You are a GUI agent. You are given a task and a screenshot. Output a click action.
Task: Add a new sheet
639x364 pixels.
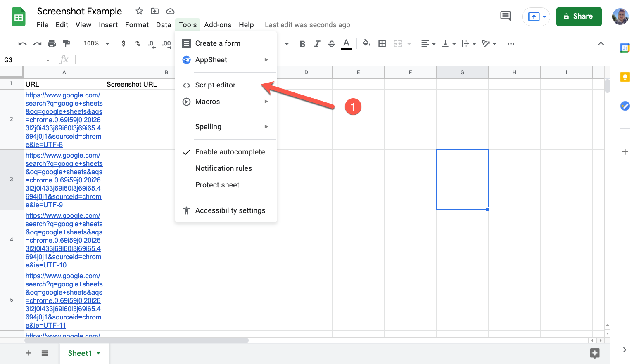[x=29, y=353]
